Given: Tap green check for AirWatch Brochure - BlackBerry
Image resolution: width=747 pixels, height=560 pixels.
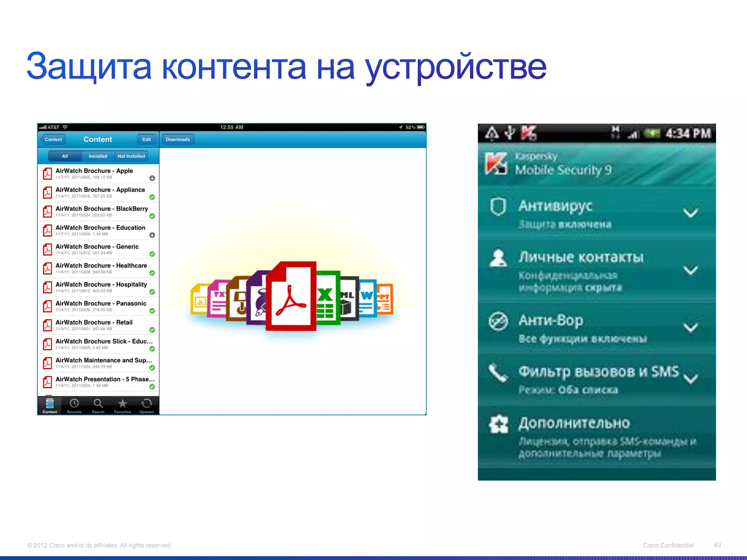Looking at the screenshot, I should click(152, 216).
